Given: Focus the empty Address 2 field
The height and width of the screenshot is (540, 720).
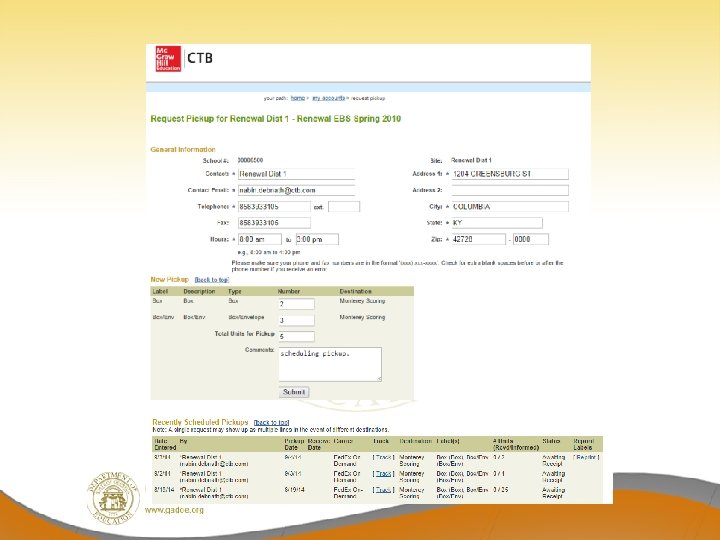Looking at the screenshot, I should [x=510, y=190].
